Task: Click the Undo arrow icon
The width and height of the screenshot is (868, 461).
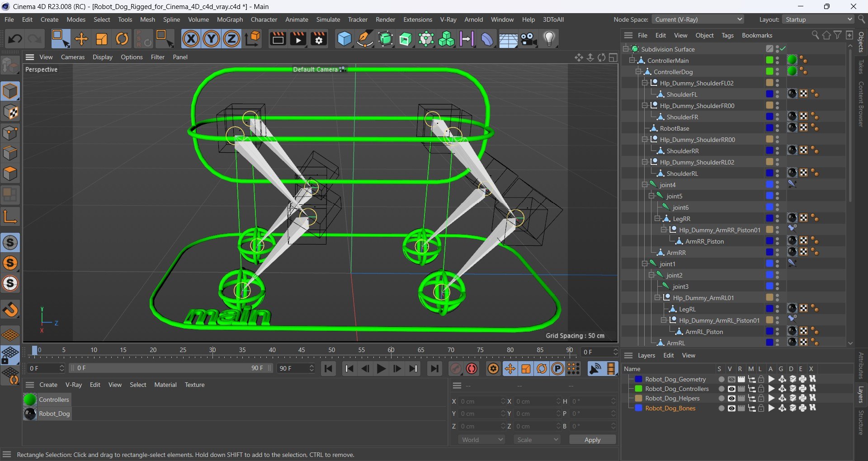Action: click(15, 39)
